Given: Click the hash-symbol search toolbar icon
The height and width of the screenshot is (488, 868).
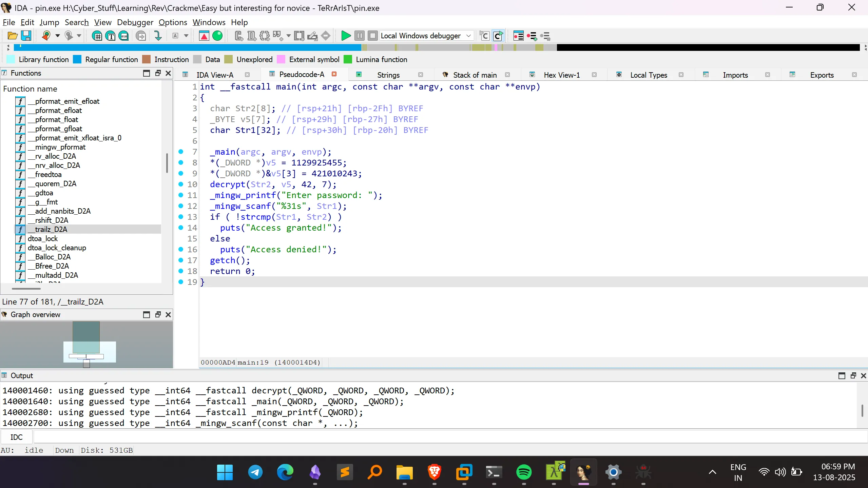Looking at the screenshot, I should pyautogui.click(x=97, y=36).
